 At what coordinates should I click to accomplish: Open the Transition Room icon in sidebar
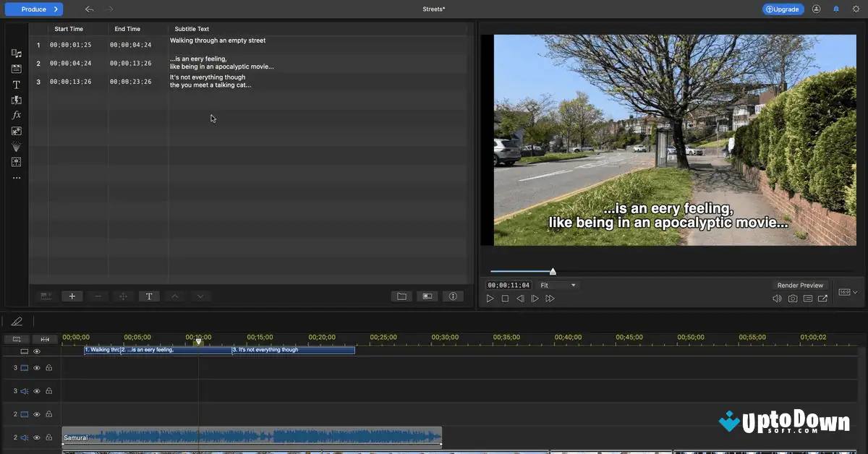pos(16,100)
